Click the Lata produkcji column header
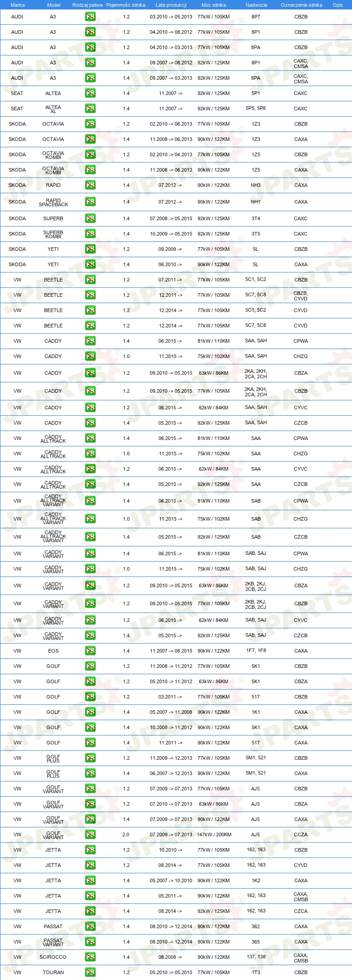352x980 pixels. coord(171,5)
